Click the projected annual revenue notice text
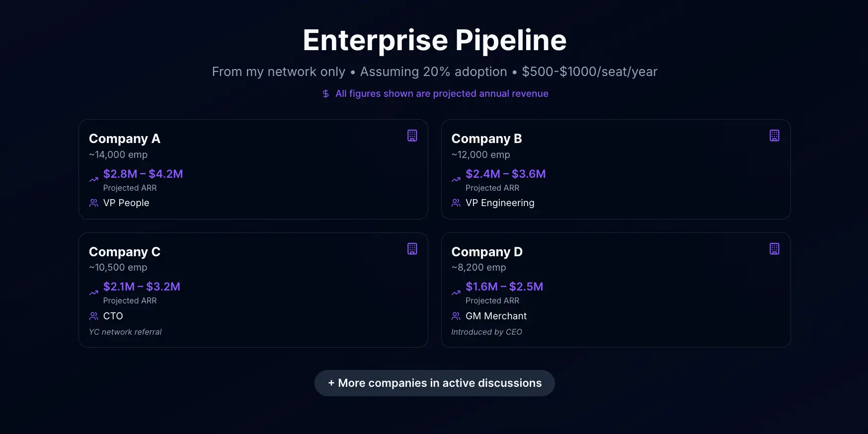868x434 pixels. pos(441,93)
